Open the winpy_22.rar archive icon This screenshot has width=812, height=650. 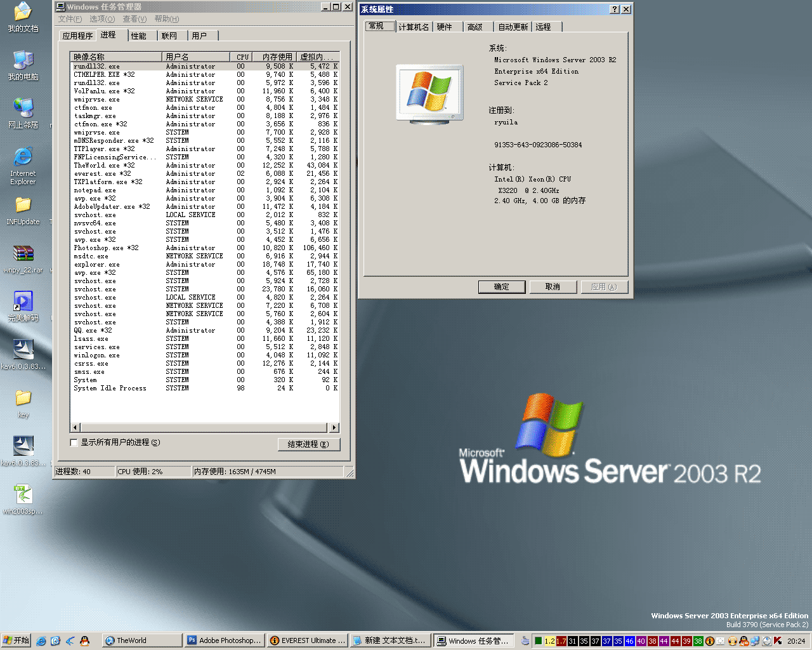coord(23,259)
